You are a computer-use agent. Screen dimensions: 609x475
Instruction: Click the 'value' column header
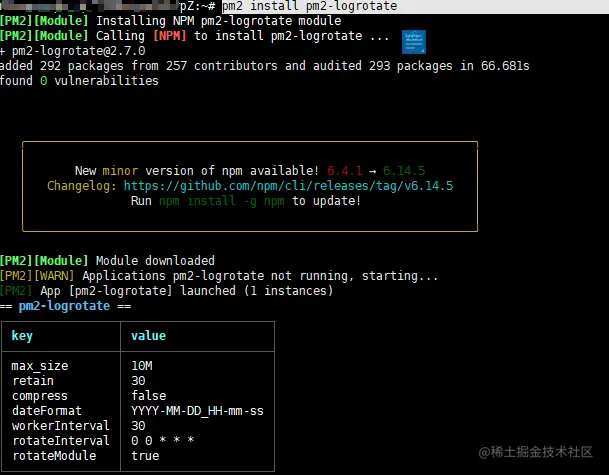[x=148, y=336]
